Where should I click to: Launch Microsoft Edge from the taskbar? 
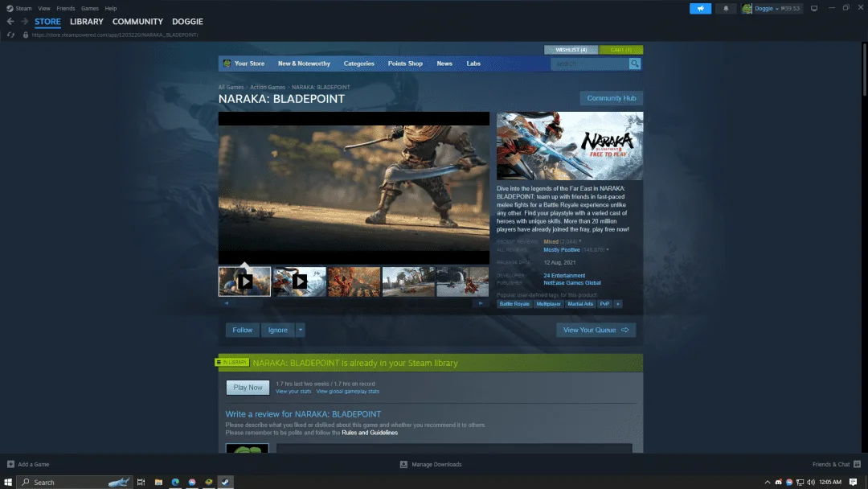click(x=175, y=483)
